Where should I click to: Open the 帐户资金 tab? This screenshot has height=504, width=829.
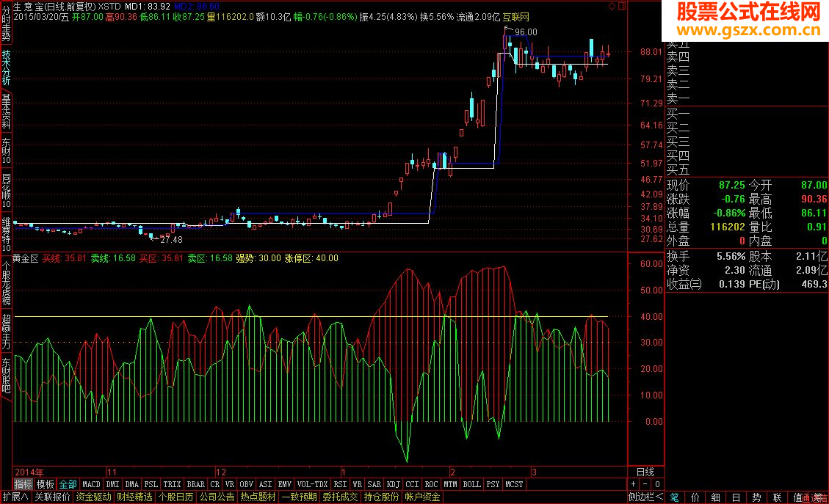pyautogui.click(x=422, y=497)
